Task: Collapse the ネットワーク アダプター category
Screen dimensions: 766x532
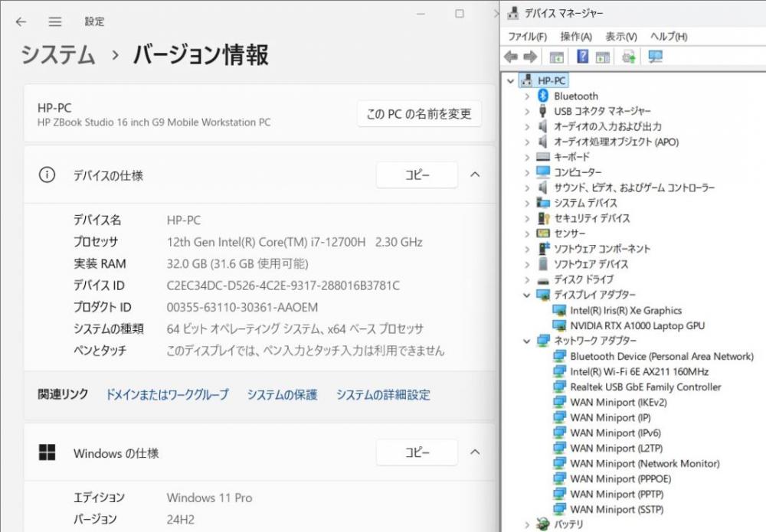Action: (527, 341)
